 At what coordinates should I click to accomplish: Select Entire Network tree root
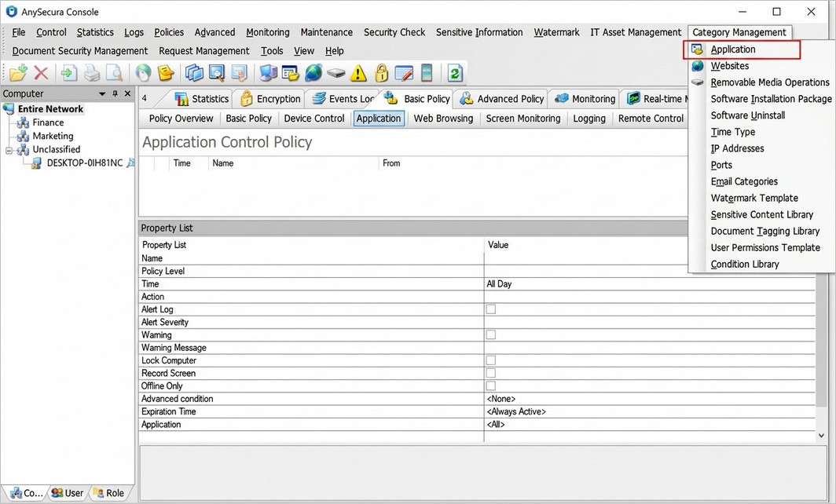50,109
